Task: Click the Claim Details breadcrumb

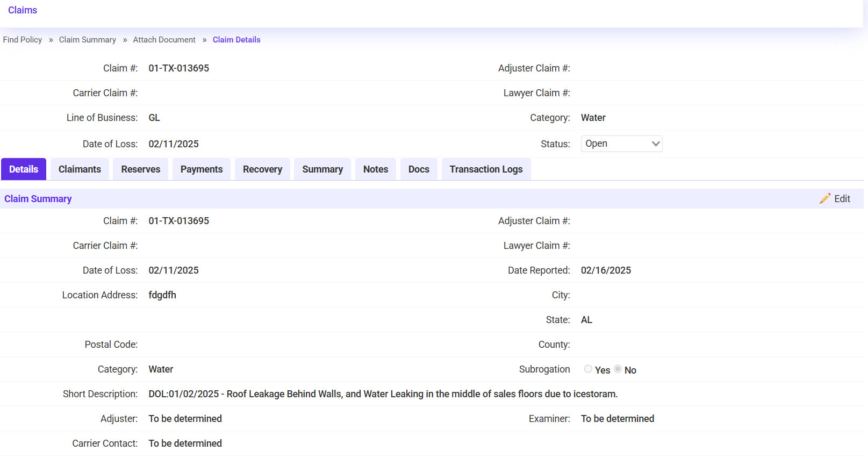Action: point(236,40)
